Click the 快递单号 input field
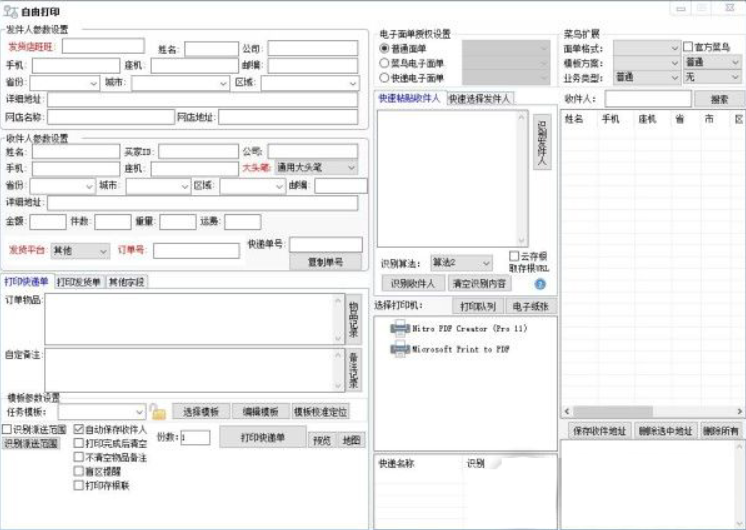Screen dimensions: 746x530 (326, 245)
